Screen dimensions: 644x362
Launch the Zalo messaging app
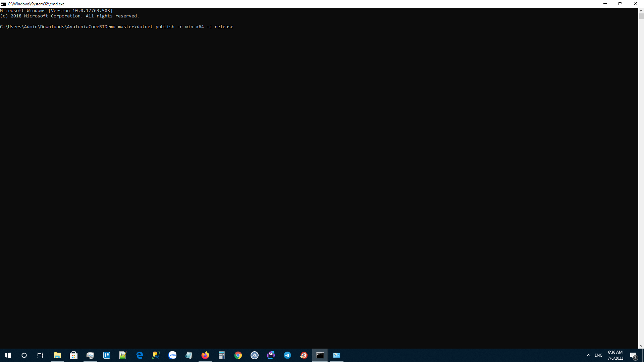(172, 355)
